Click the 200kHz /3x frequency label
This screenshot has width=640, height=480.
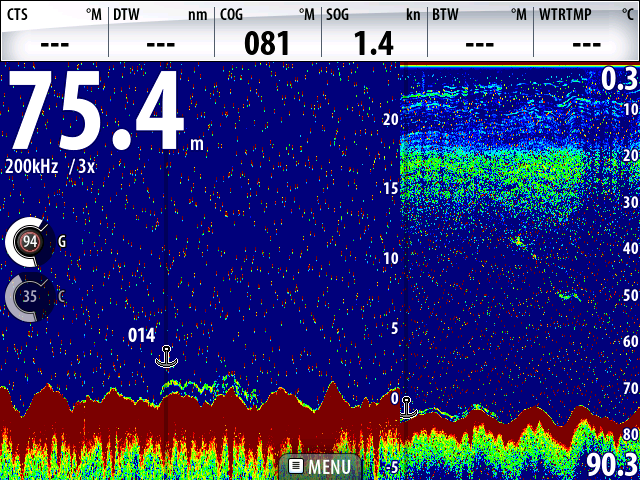pyautogui.click(x=50, y=167)
